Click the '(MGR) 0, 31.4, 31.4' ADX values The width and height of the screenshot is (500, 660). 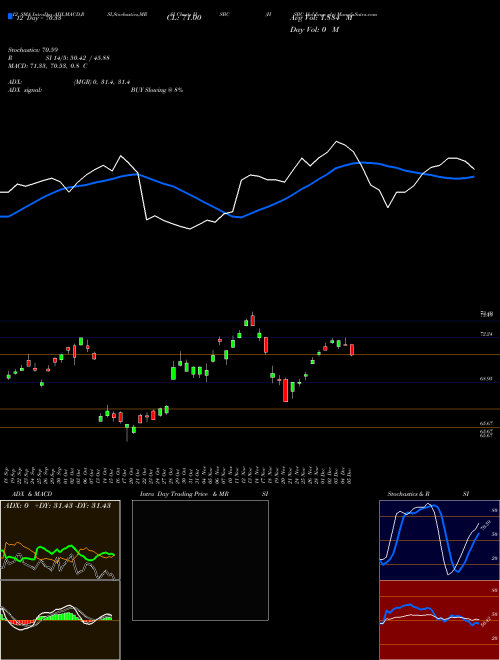click(101, 82)
